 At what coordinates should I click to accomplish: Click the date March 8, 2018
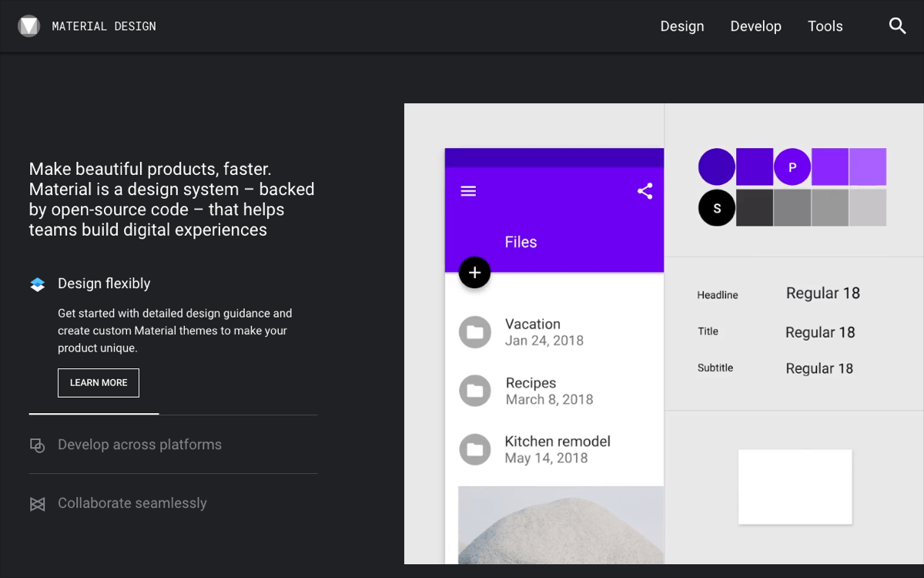click(x=550, y=399)
